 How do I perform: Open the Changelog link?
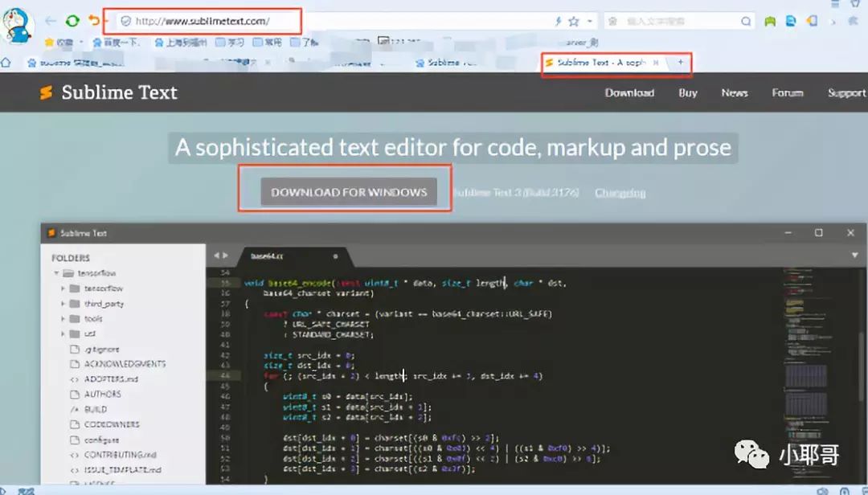[x=620, y=193]
